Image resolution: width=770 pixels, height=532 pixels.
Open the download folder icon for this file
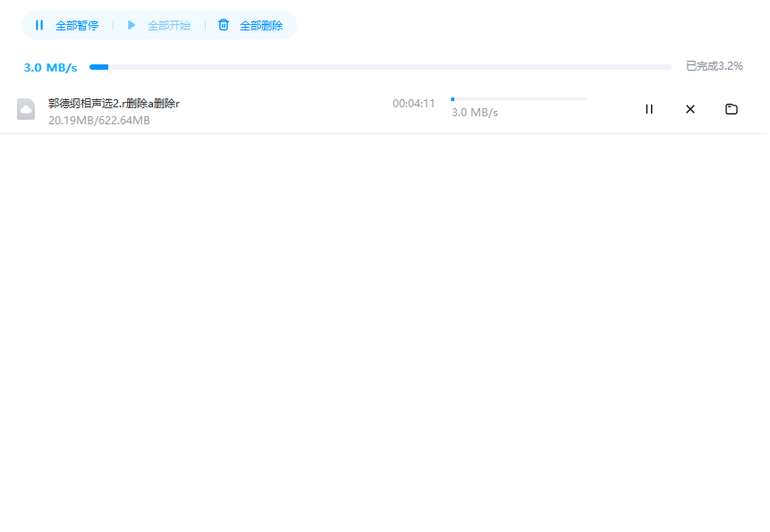[x=732, y=109]
